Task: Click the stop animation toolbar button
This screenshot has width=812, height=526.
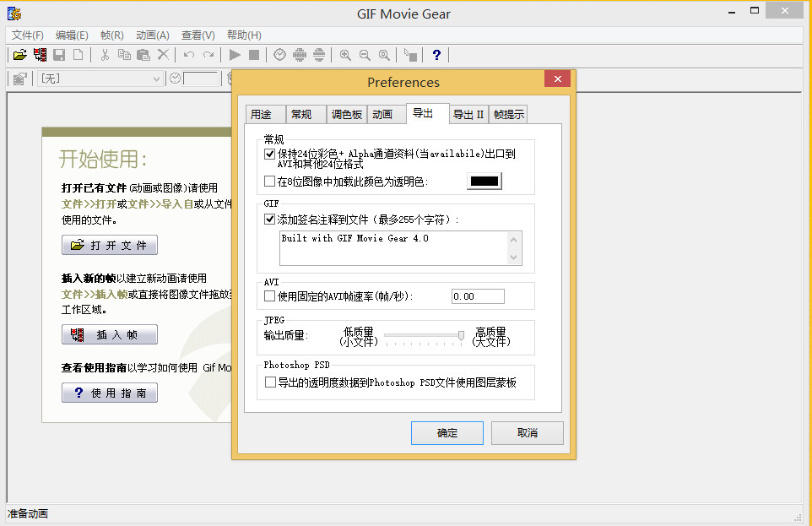Action: [254, 55]
